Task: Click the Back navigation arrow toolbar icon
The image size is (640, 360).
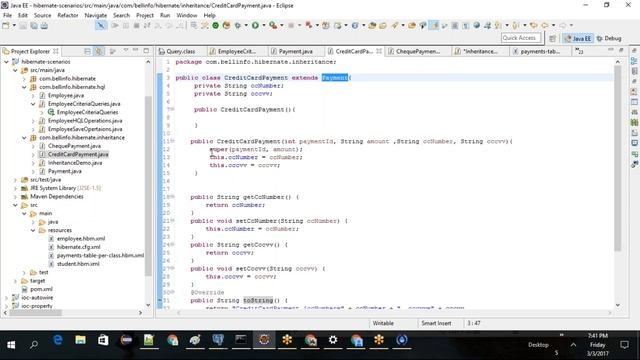Action: click(545, 25)
